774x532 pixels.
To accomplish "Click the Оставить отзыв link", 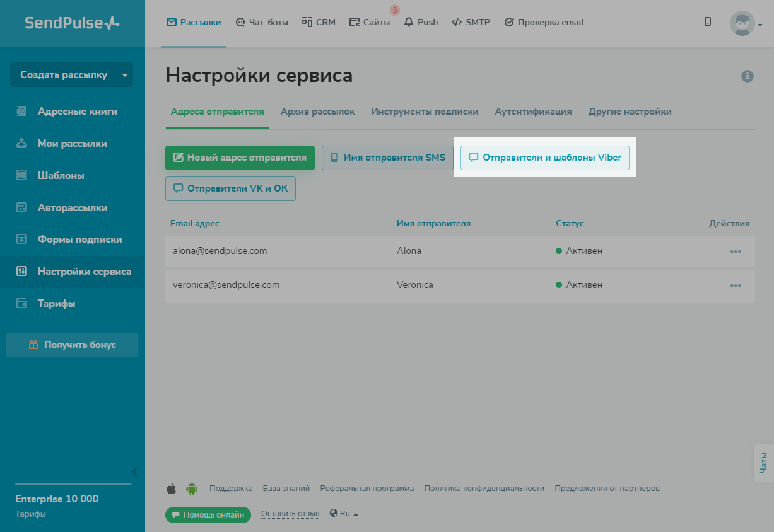I will [290, 514].
